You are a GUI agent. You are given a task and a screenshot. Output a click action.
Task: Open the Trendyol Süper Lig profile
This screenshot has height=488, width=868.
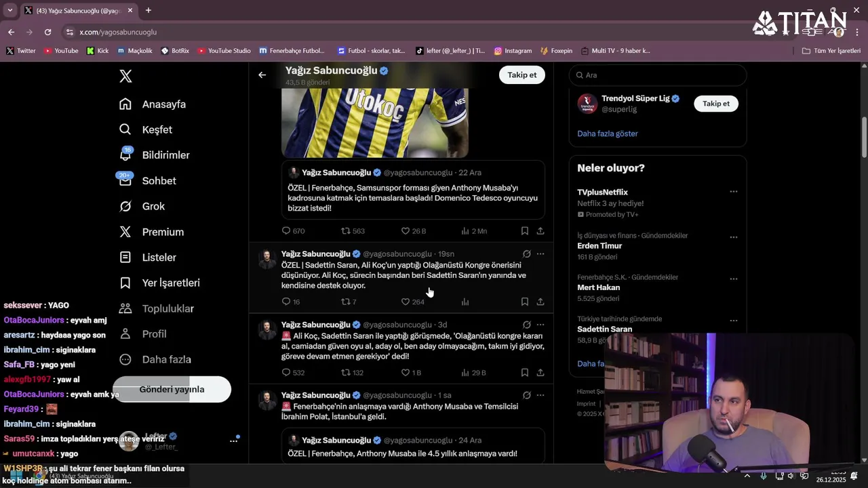(x=640, y=98)
